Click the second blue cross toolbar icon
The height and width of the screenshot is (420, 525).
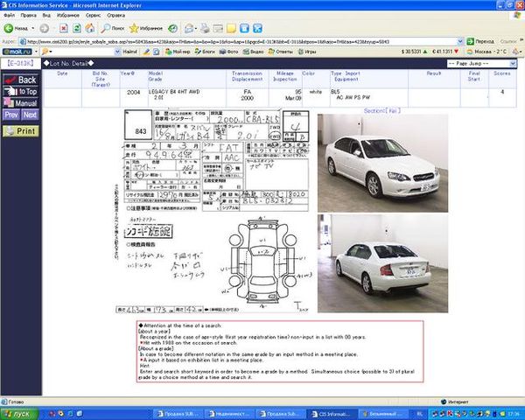pyautogui.click(x=257, y=29)
